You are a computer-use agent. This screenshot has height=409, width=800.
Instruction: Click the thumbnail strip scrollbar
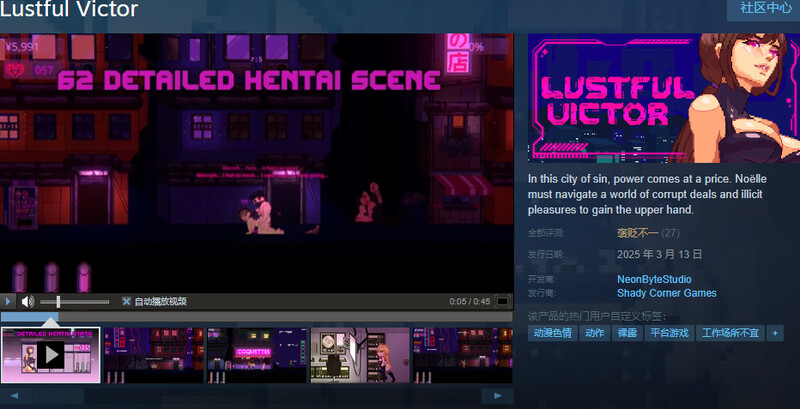click(x=257, y=396)
